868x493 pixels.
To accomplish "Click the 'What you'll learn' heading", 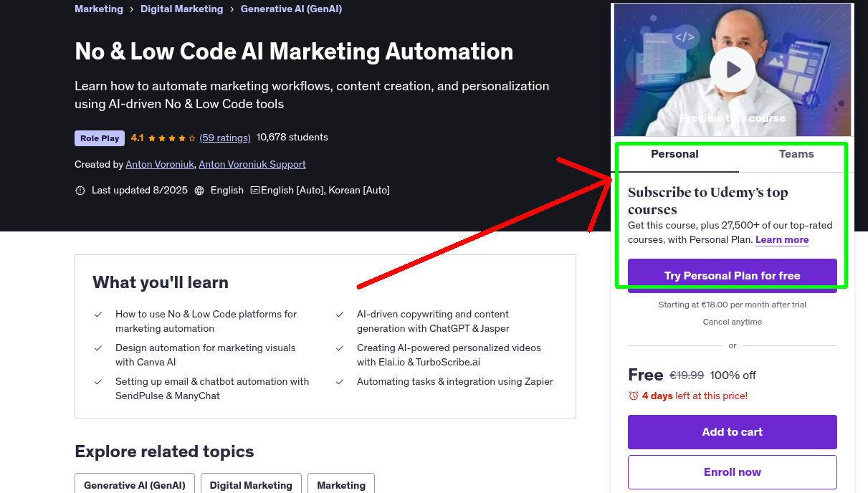I will click(161, 282).
